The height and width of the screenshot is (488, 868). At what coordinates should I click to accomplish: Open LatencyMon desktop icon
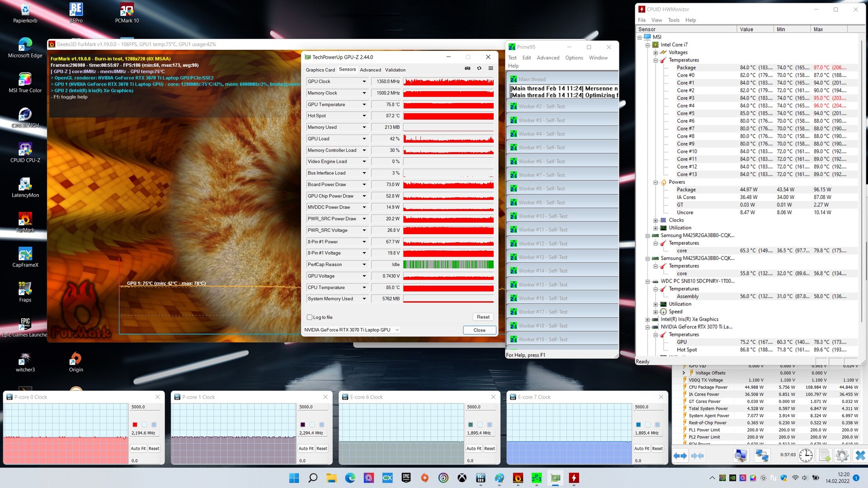(25, 188)
